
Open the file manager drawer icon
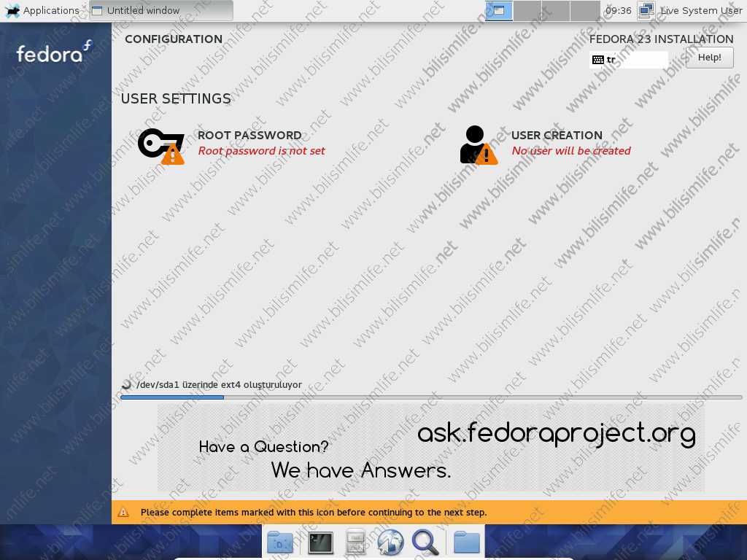(355, 542)
